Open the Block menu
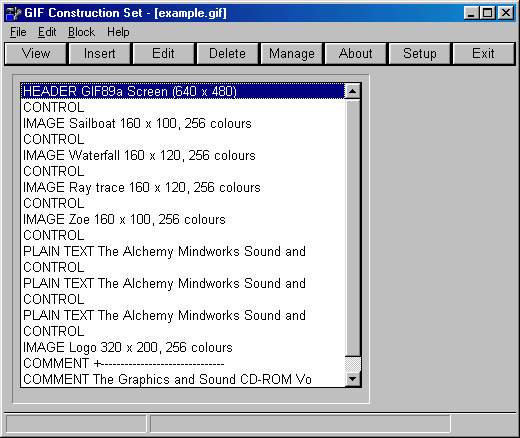Screen dimensions: 520x438 coord(81,32)
